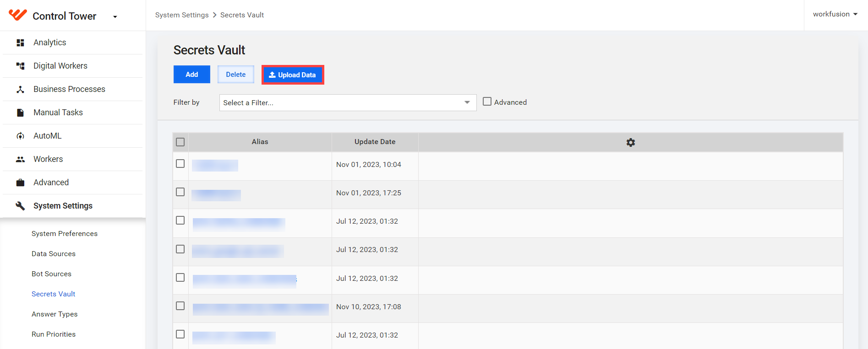Open the table column settings gear

(x=631, y=142)
